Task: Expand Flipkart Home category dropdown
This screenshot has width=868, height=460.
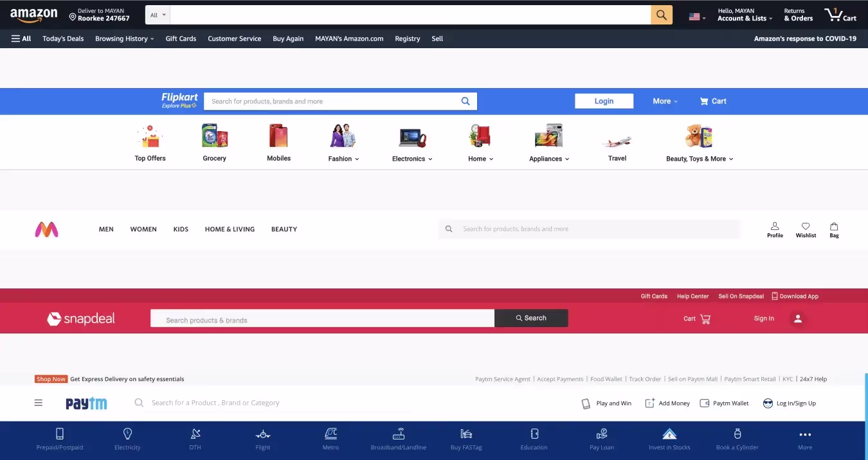Action: pos(480,159)
